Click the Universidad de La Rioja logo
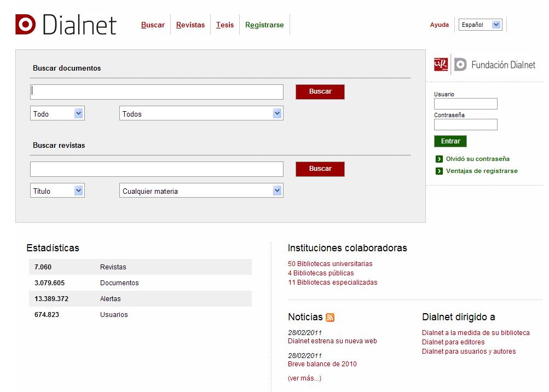 pyautogui.click(x=441, y=65)
